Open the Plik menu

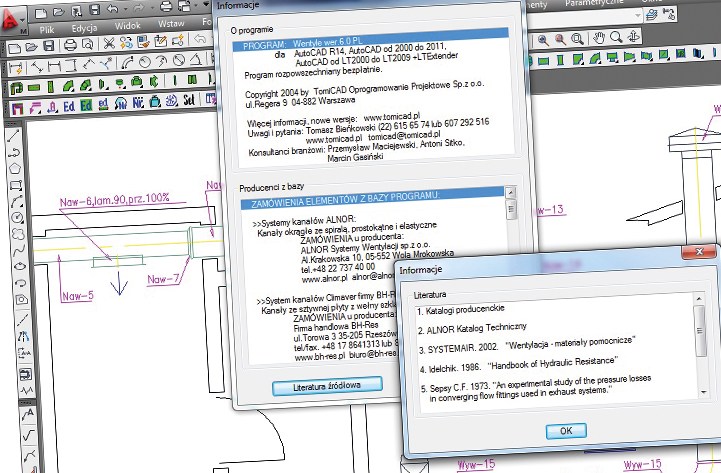coord(46,30)
